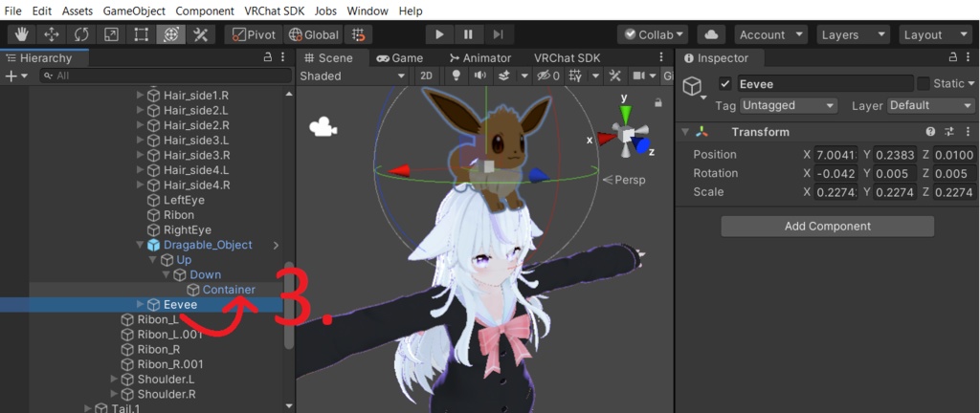This screenshot has height=413, width=980.
Task: Open Transform presets icon
Action: (x=949, y=132)
